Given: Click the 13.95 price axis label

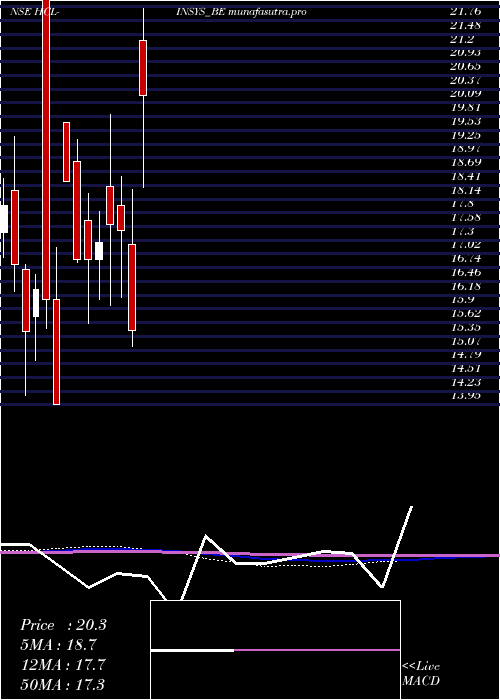Looking at the screenshot, I should pyautogui.click(x=466, y=396).
